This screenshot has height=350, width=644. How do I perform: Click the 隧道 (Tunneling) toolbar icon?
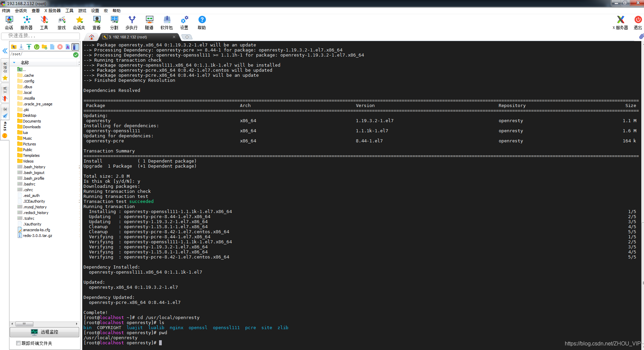(149, 23)
